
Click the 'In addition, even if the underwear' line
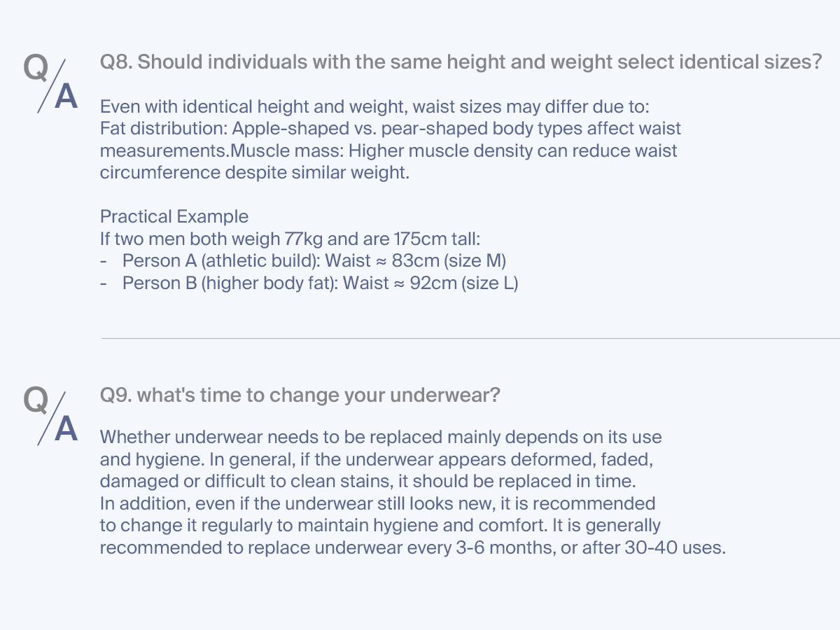pyautogui.click(x=378, y=503)
